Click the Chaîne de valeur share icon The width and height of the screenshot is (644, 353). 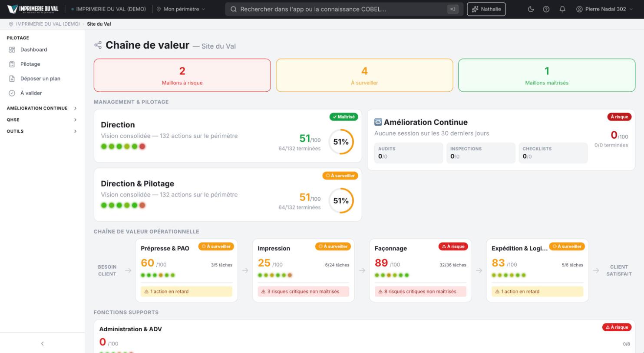98,45
